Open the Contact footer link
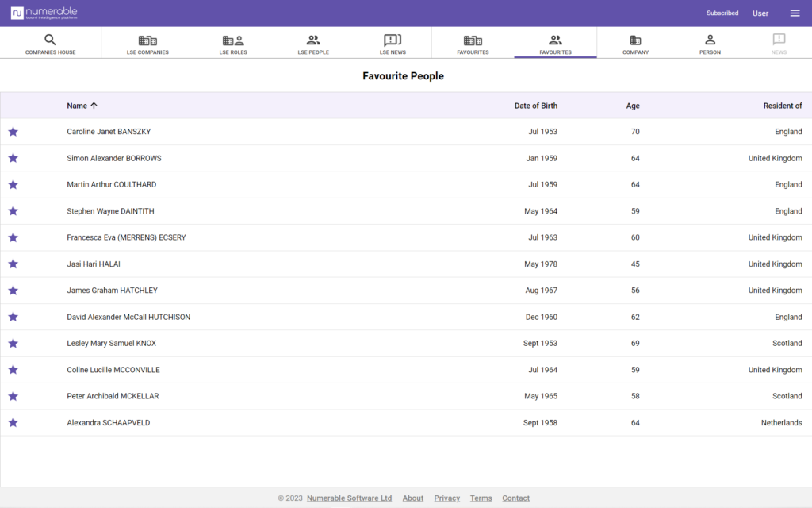The image size is (812, 508). [515, 498]
